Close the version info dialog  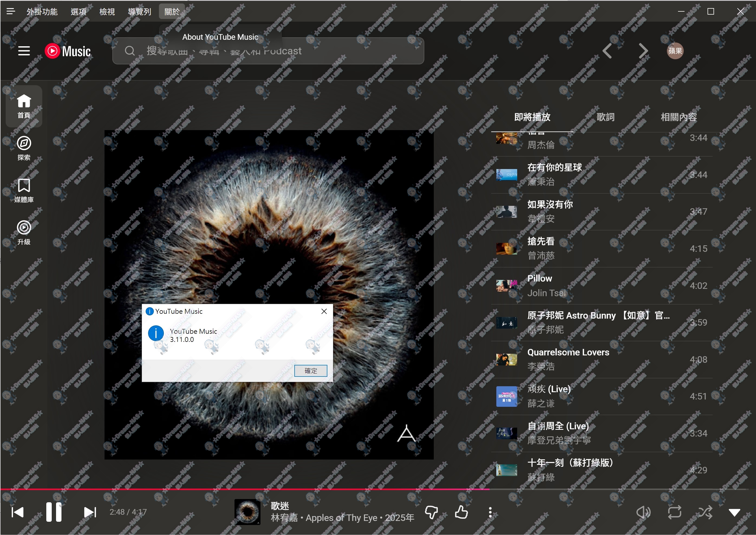(324, 311)
